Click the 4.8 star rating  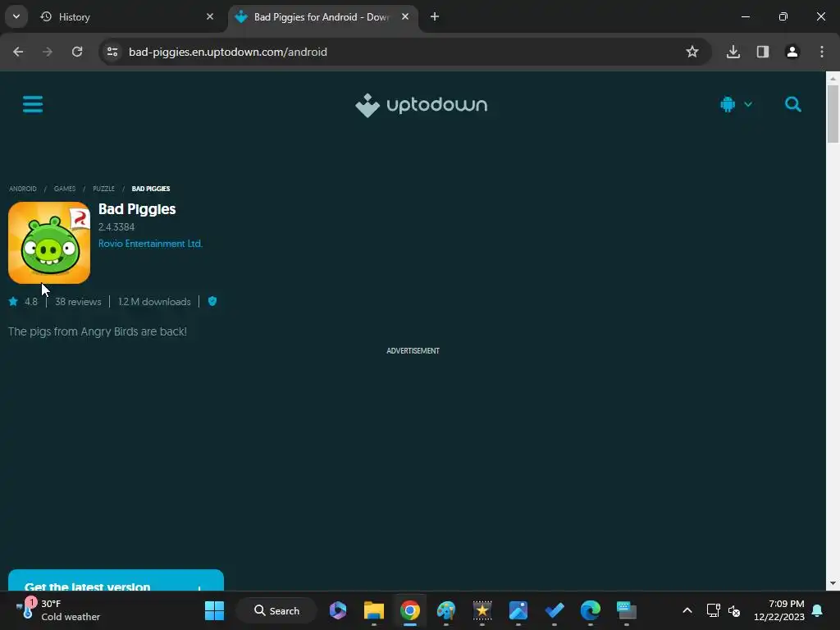[x=24, y=302]
